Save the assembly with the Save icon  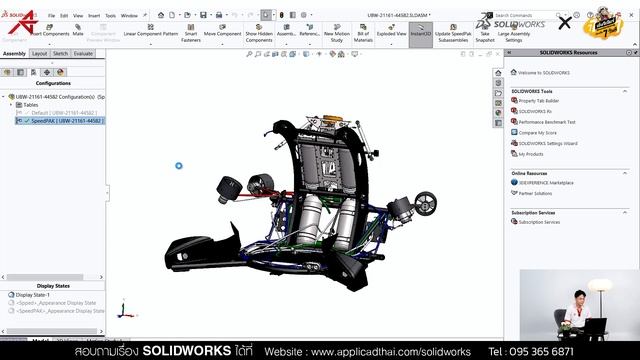203,15
